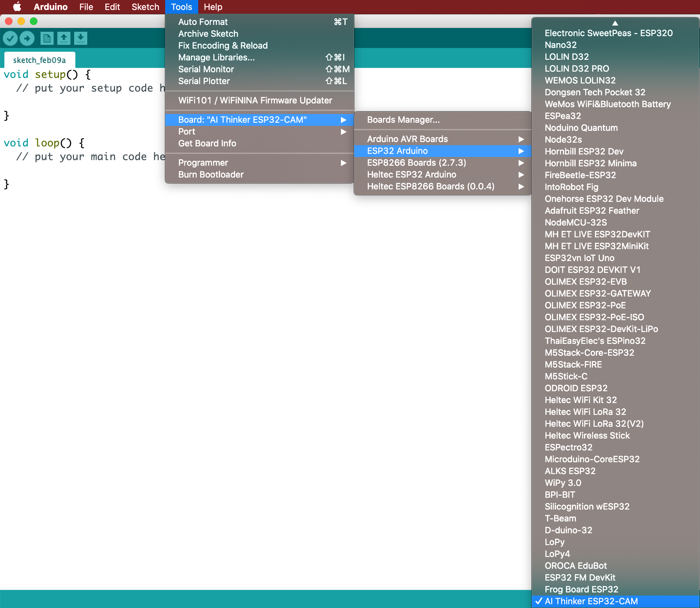This screenshot has width=700, height=608.
Task: Choose Auto Format from Tools menu
Action: click(259, 22)
